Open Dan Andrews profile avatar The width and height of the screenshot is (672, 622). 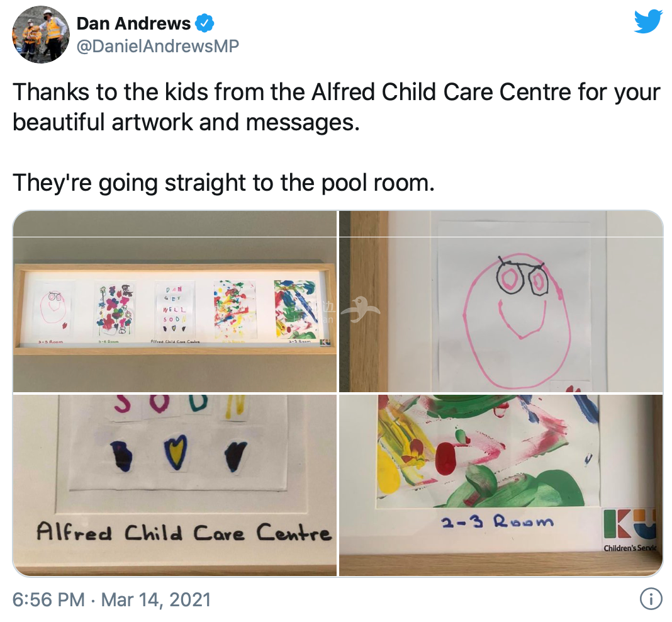(x=41, y=34)
